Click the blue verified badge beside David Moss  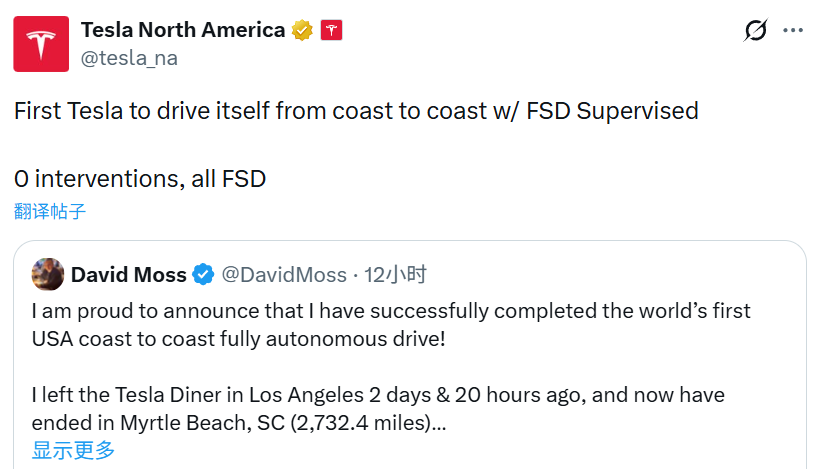pyautogui.click(x=203, y=274)
